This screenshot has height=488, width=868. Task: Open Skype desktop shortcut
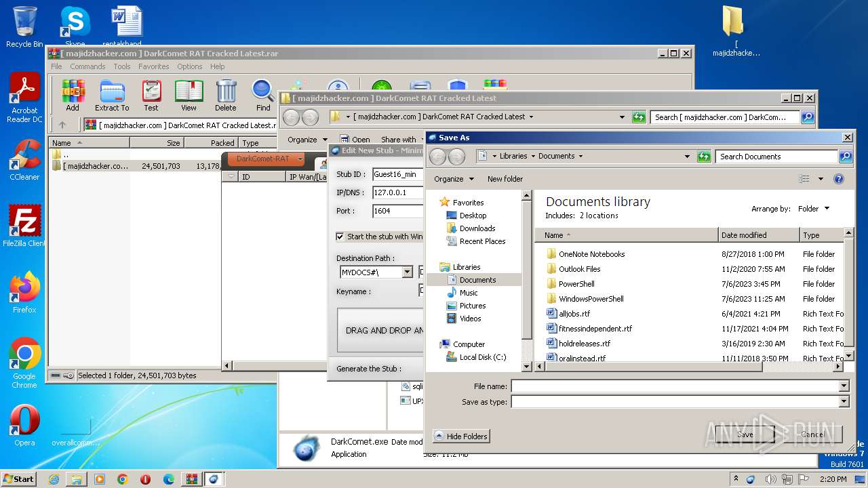coord(75,27)
